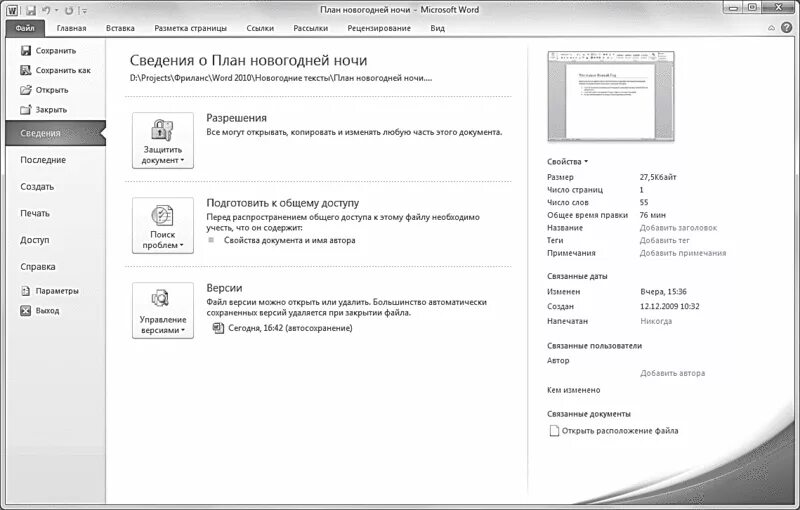Open the Вид tab

click(437, 29)
